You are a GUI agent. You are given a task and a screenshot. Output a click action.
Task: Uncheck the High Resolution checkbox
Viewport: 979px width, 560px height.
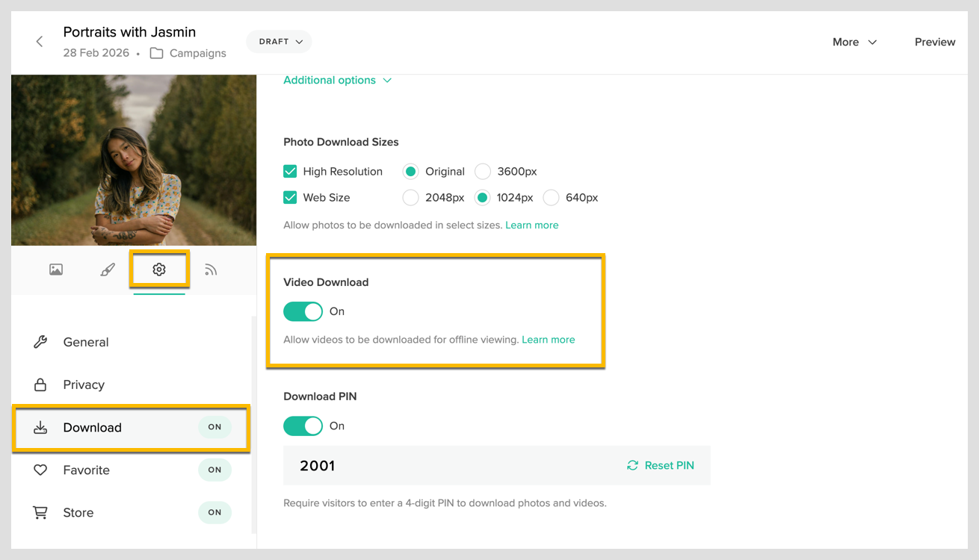point(289,171)
